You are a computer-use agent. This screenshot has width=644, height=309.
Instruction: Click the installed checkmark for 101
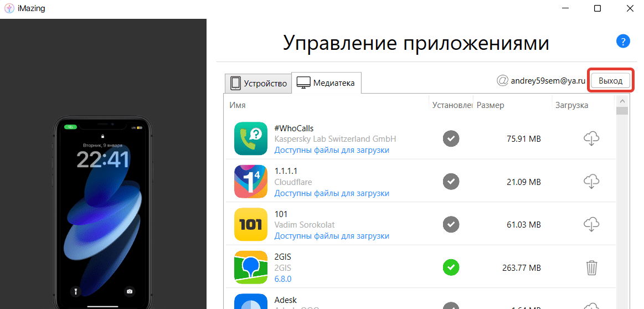(x=451, y=224)
